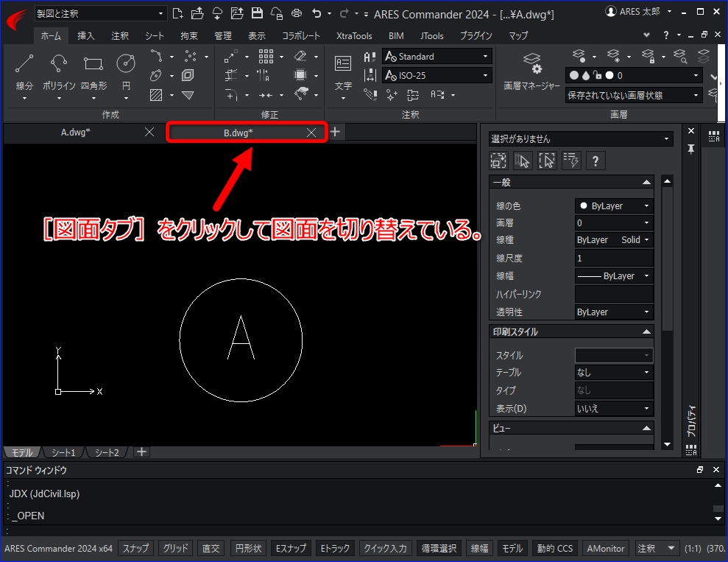Toggle グリッド in status bar

pyautogui.click(x=175, y=549)
